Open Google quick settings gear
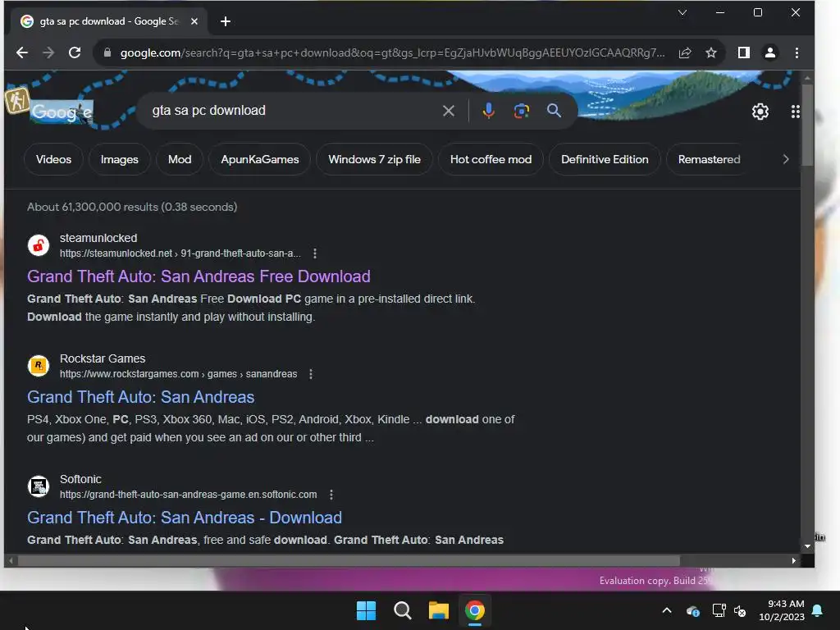Viewport: 840px width, 630px height. [x=760, y=112]
